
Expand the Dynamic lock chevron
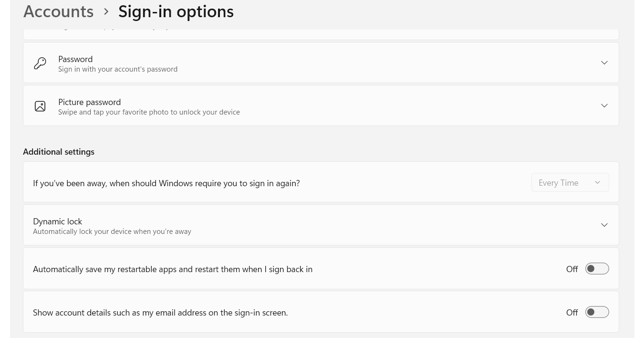point(604,225)
